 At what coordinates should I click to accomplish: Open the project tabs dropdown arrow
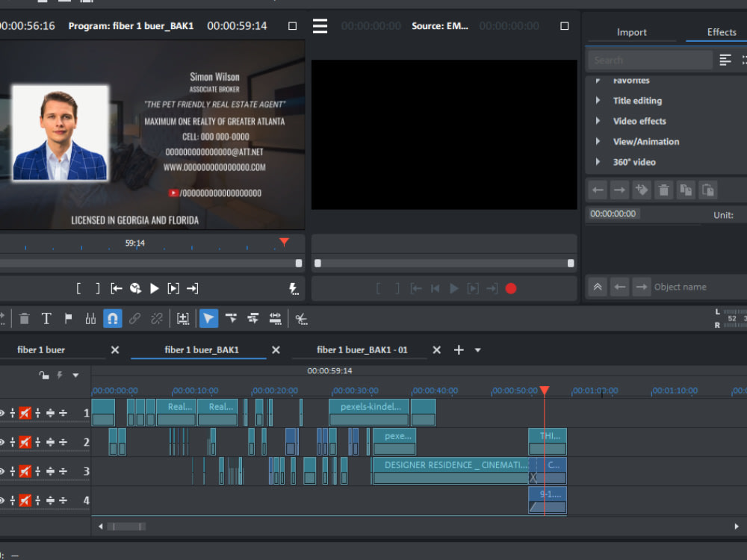point(478,350)
